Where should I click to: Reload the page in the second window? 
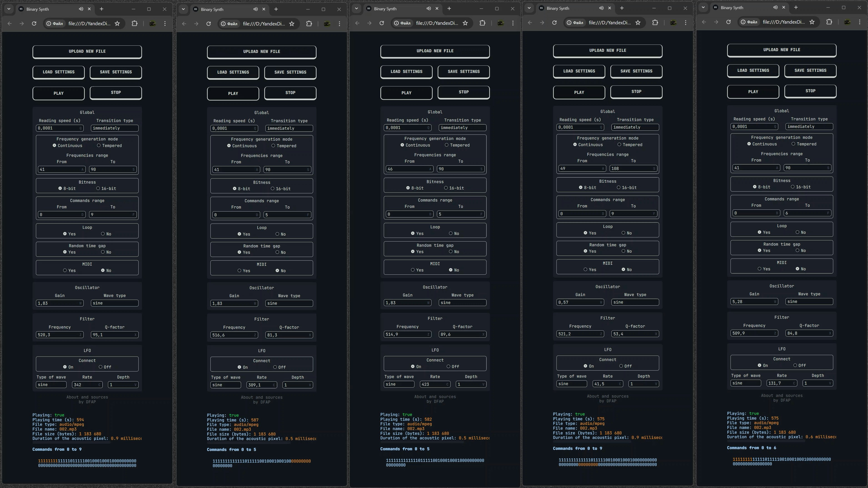(x=209, y=24)
